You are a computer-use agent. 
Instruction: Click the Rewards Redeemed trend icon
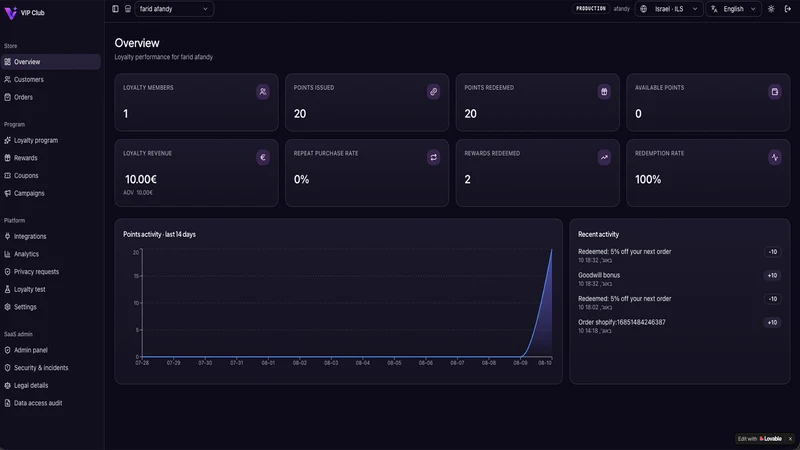604,157
